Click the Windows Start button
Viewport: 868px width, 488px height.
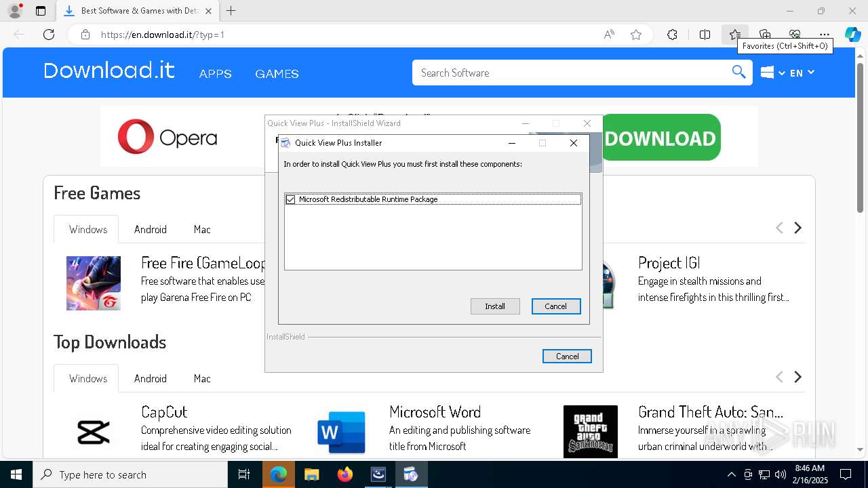click(x=16, y=474)
